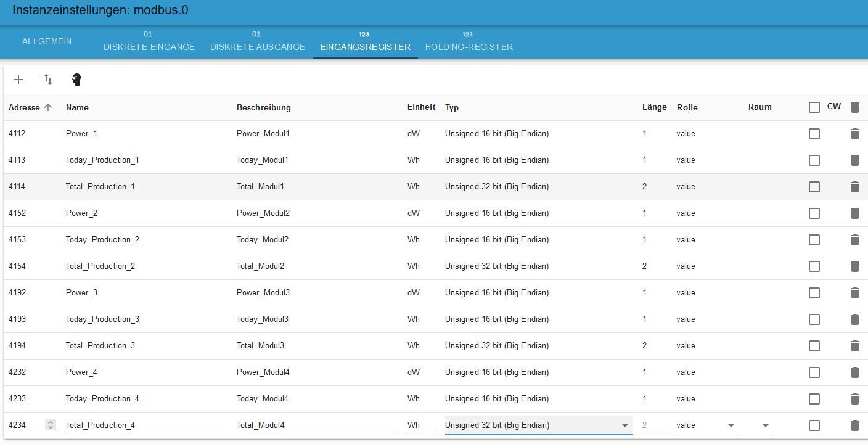Click the address stepper for 4234
Screen dimensions: 868x444
point(51,425)
